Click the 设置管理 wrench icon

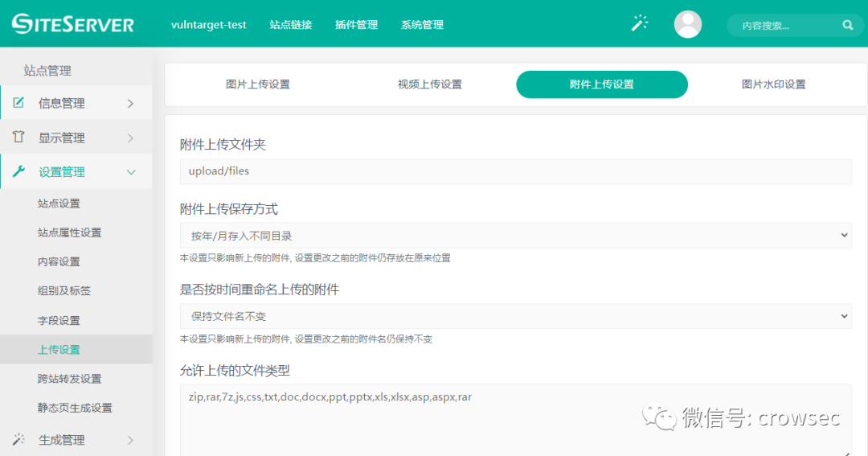(x=18, y=171)
